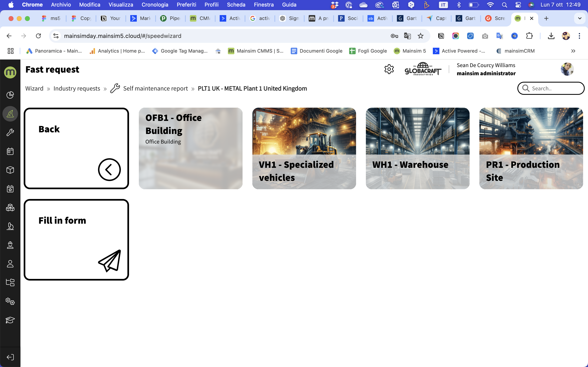Open the calendar sidebar icon

pos(10,151)
